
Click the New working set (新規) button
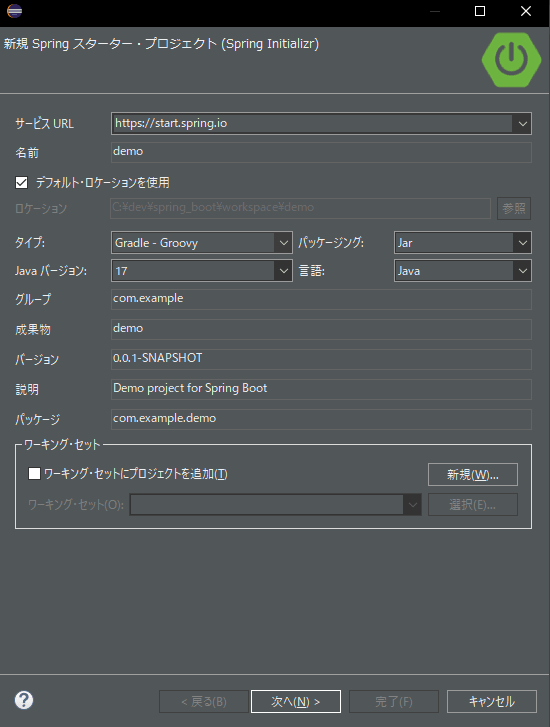(473, 474)
